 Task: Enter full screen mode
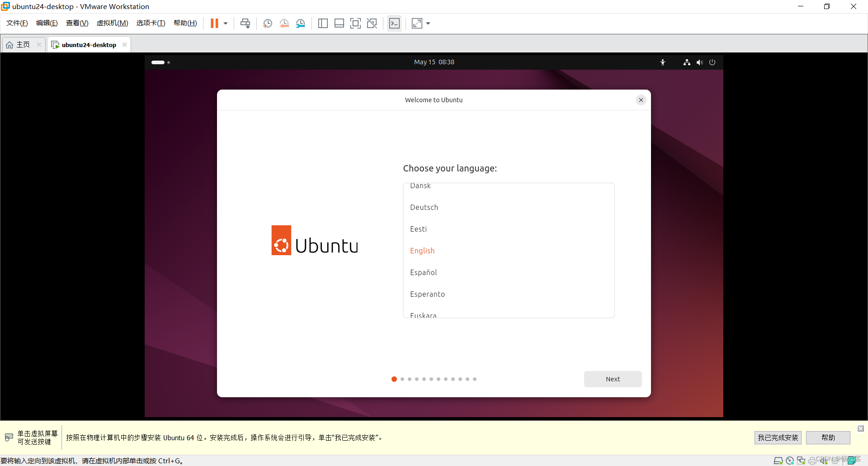[x=355, y=23]
